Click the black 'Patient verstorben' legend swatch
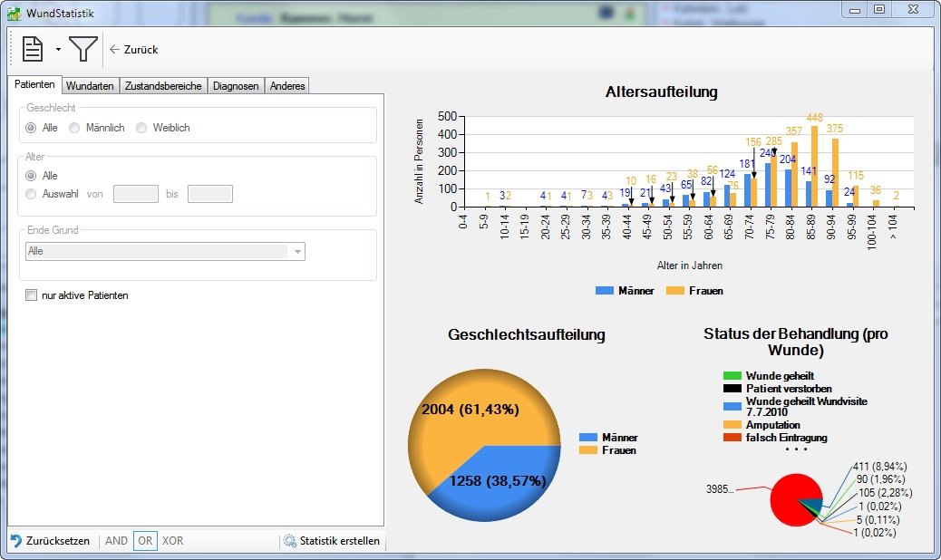Screen dimensions: 941x560 pyautogui.click(x=732, y=389)
